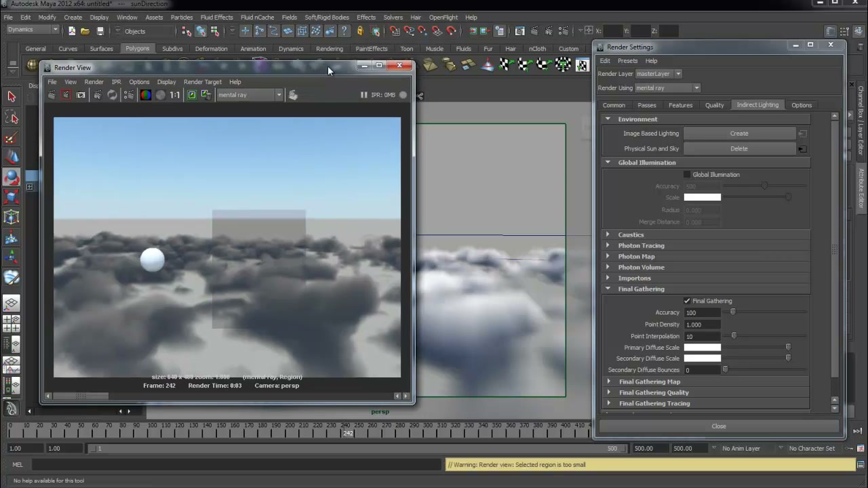Click the Close button in Render Settings
Screen dimensions: 868x488
[x=719, y=426]
